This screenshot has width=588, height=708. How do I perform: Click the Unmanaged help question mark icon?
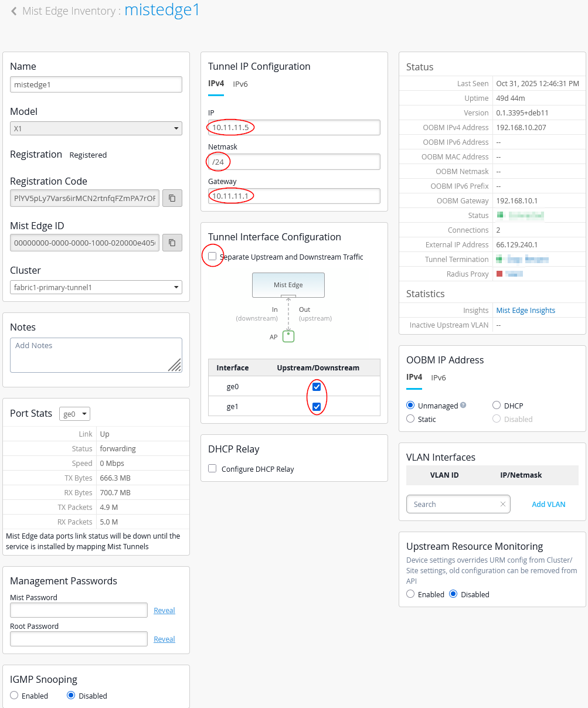463,405
